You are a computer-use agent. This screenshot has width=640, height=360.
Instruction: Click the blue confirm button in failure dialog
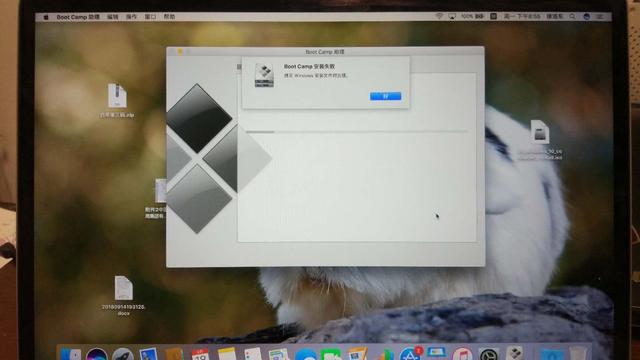pos(385,96)
